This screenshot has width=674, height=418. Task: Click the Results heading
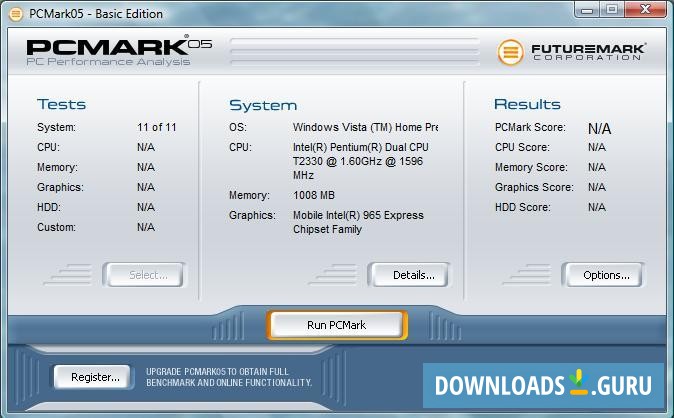pos(527,104)
